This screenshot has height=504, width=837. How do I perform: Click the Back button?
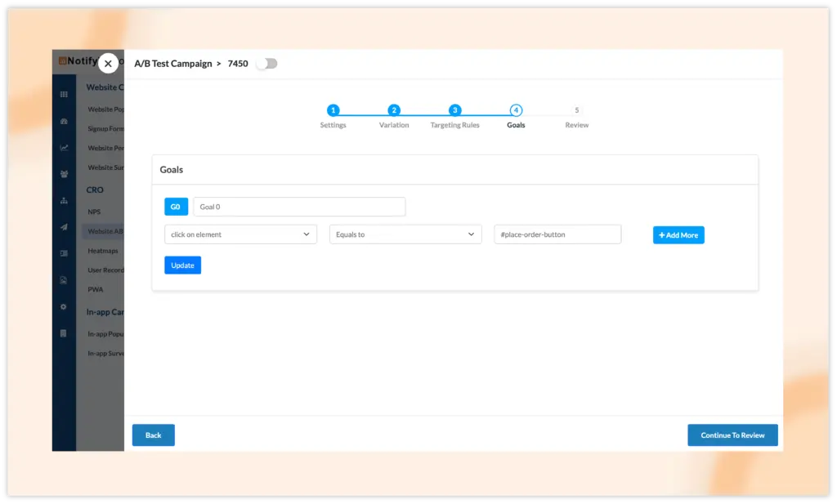154,435
